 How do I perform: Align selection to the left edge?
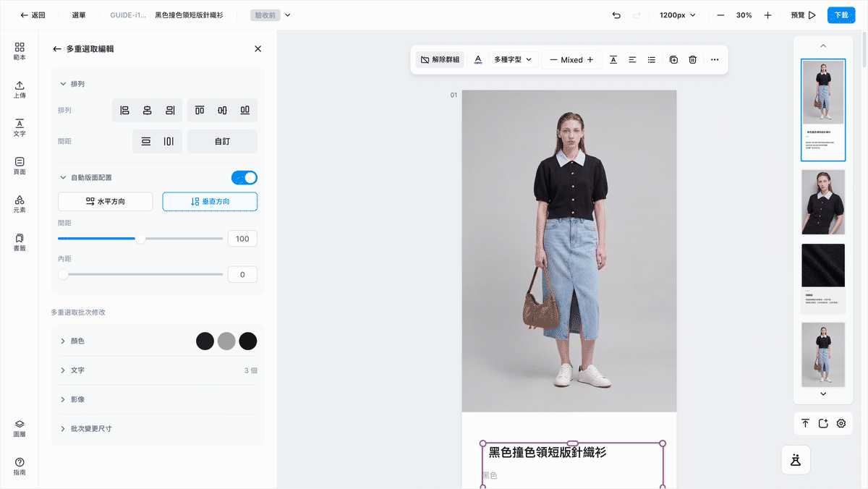coord(124,110)
